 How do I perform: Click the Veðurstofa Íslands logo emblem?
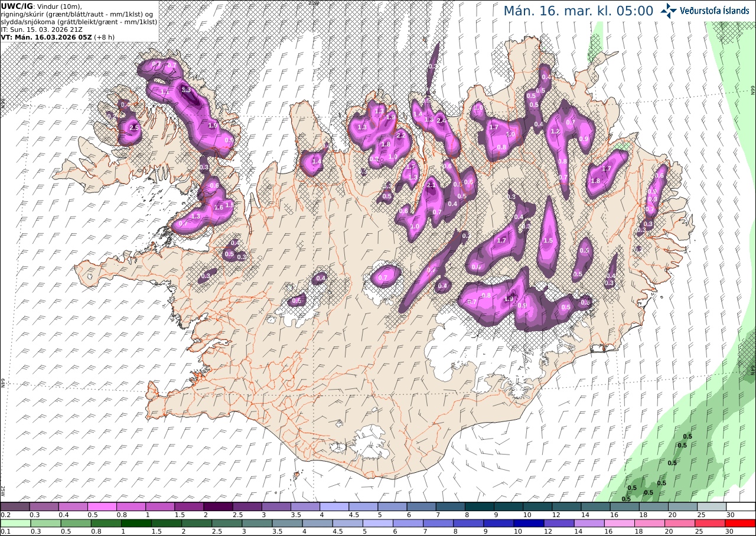pyautogui.click(x=669, y=11)
